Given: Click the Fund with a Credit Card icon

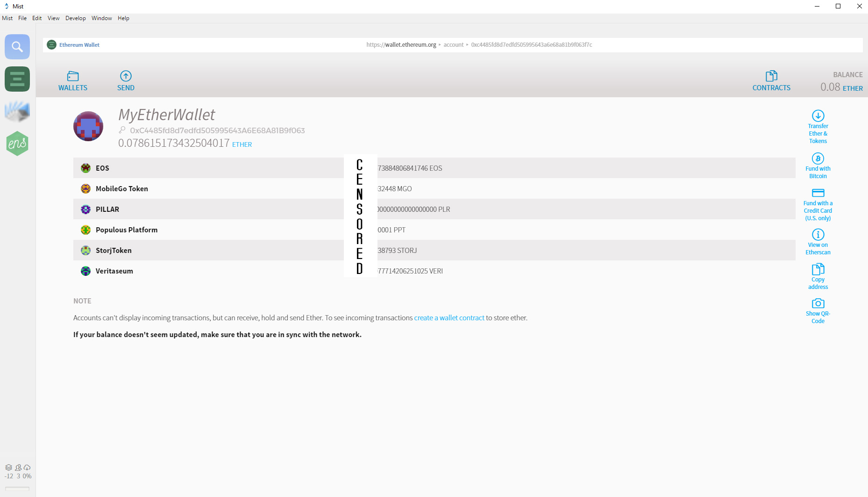Looking at the screenshot, I should [818, 193].
